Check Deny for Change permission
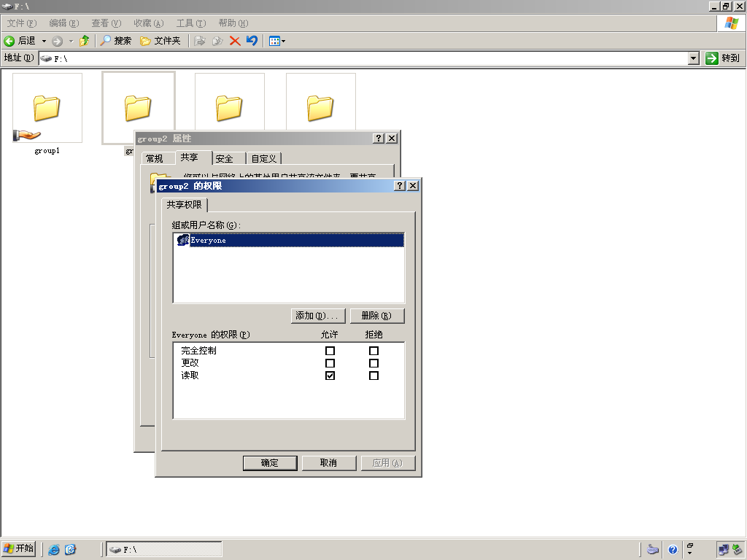This screenshot has height=560, width=747. (374, 363)
